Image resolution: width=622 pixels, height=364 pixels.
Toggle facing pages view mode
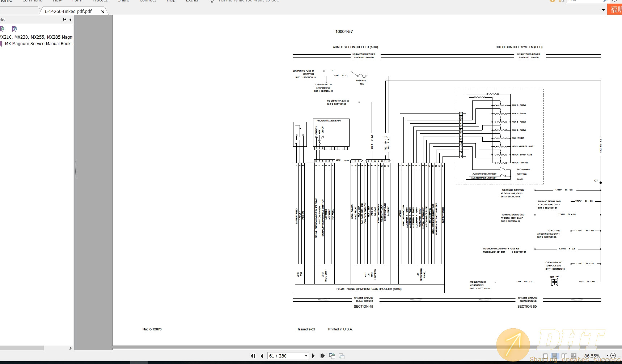point(564,356)
